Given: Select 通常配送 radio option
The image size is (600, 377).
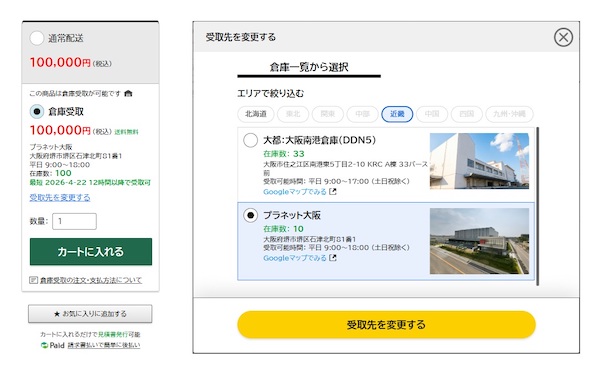Looking at the screenshot, I should [37, 38].
